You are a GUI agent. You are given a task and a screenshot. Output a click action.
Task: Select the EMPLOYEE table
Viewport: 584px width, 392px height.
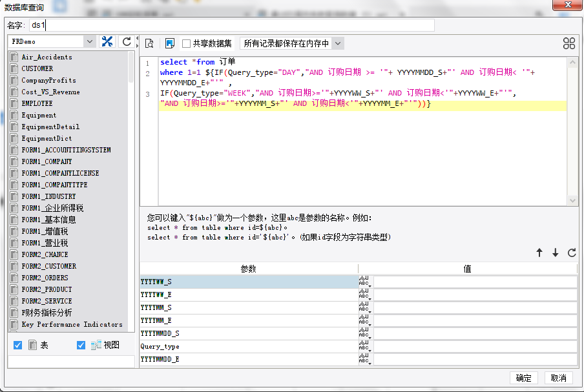(37, 103)
